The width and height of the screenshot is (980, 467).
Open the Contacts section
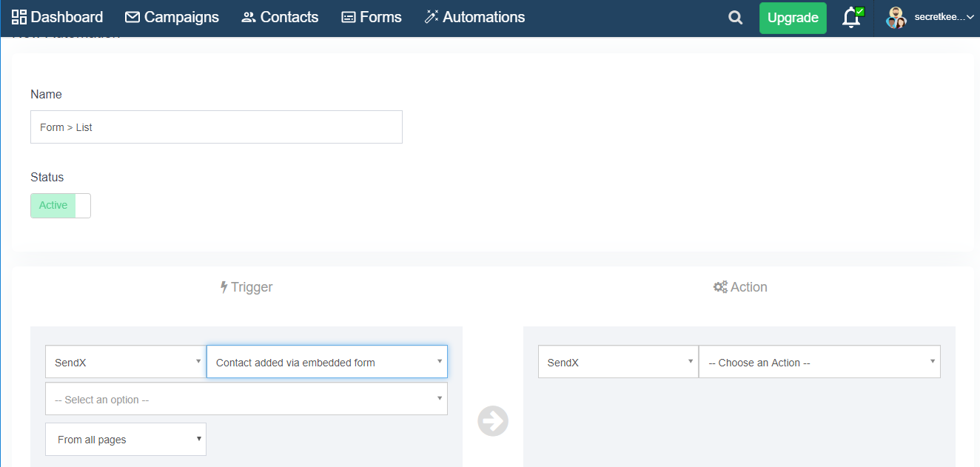click(280, 17)
